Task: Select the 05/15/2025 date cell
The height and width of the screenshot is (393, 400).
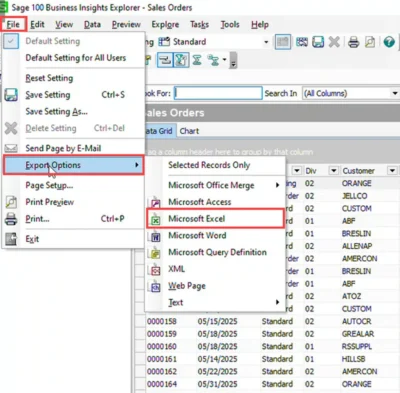Action: point(217,321)
